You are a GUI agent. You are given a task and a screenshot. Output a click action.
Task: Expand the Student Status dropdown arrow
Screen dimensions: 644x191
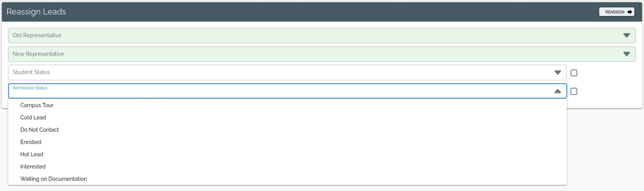point(558,73)
